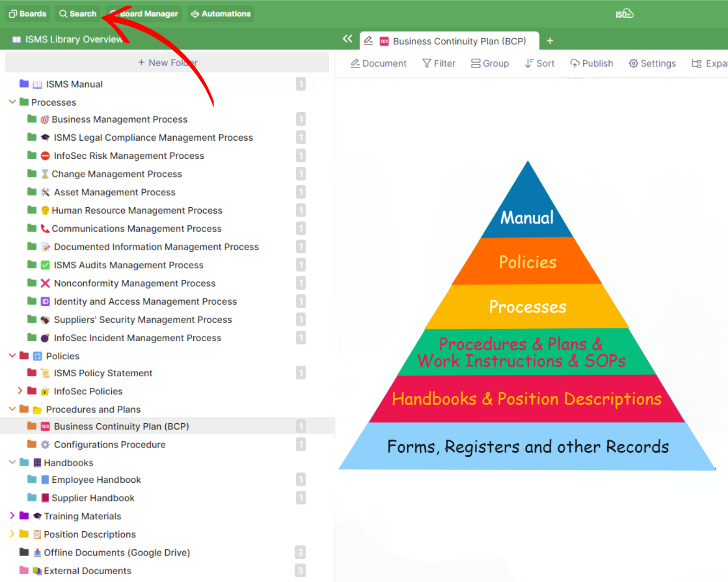Click Publish cloud upload button

tap(592, 63)
